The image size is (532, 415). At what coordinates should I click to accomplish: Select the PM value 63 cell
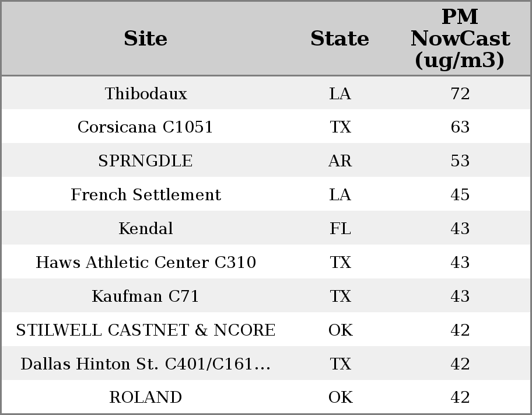(x=460, y=127)
